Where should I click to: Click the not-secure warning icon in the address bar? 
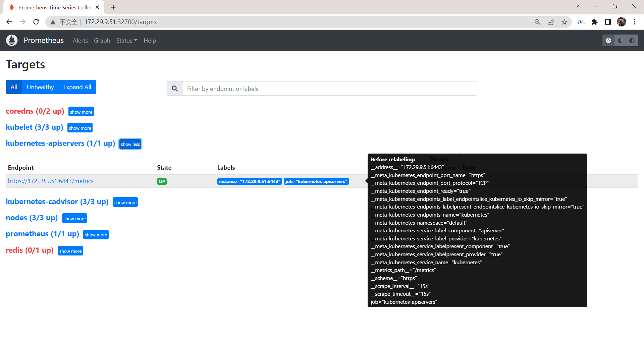53,22
